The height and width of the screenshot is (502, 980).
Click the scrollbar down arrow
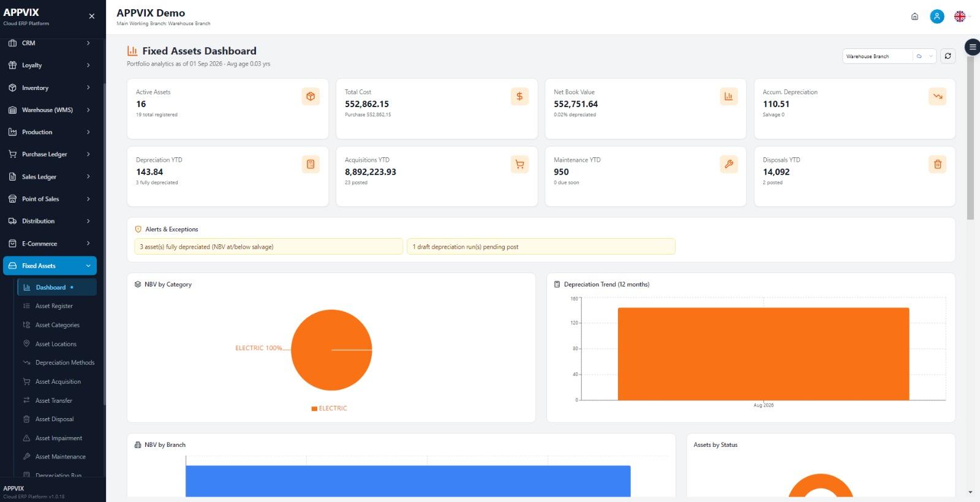[x=970, y=492]
